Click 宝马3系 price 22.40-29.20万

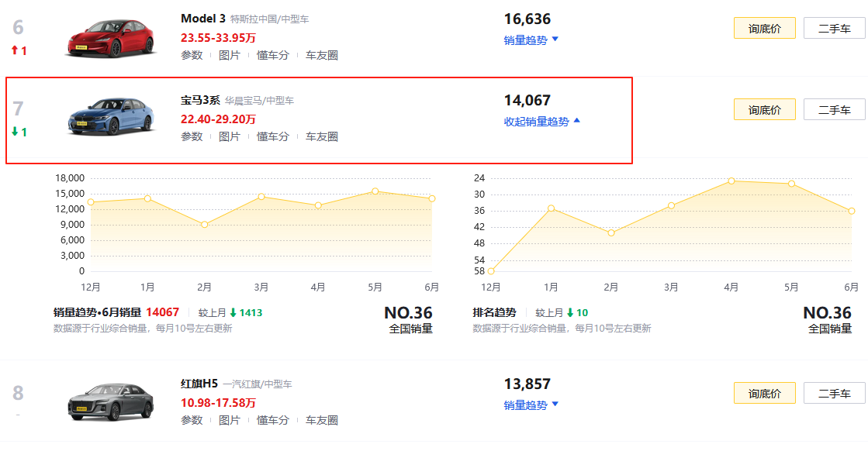(218, 119)
